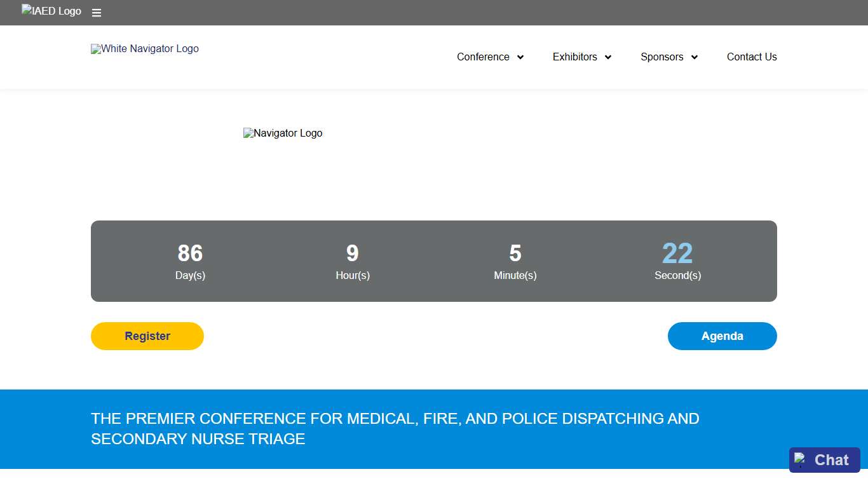Click the IAED Logo image

[51, 11]
